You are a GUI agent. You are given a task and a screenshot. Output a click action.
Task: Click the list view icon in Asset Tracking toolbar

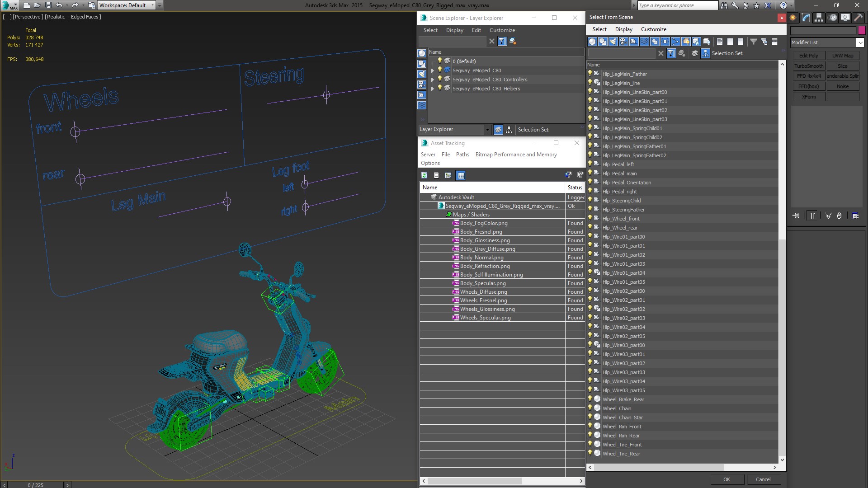436,175
